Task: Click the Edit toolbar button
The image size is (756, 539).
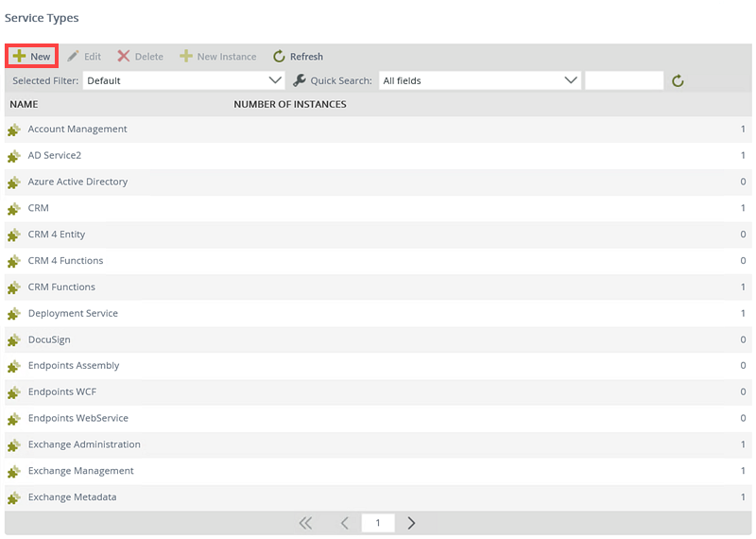Action: (84, 57)
